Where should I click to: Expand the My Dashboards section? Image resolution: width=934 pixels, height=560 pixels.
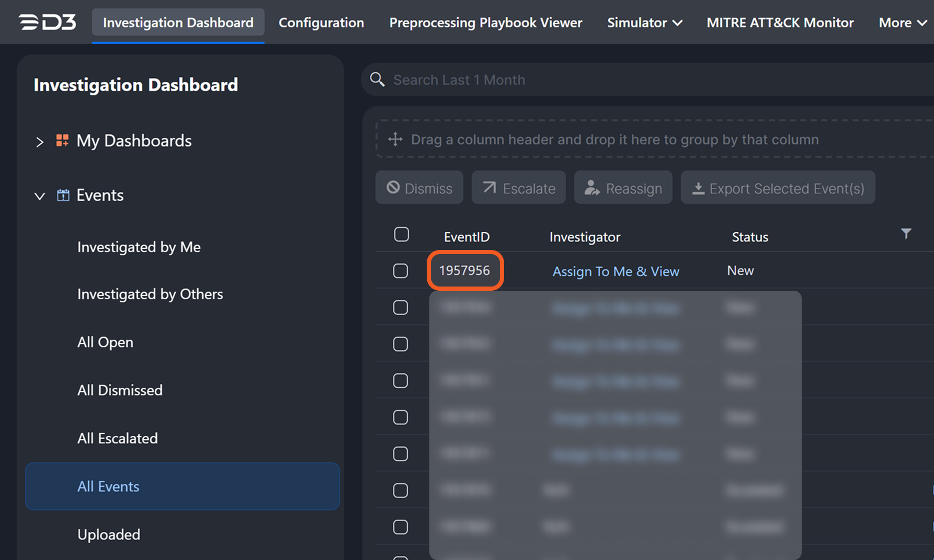[40, 141]
